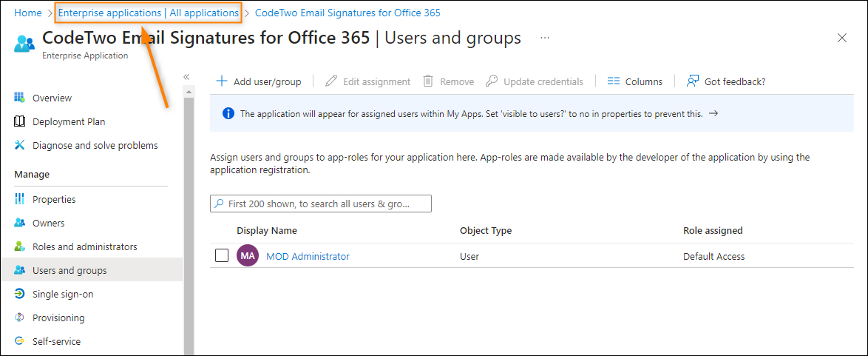Viewport: 868px width, 356px height.
Task: Click the trash can Remove icon
Action: (x=428, y=81)
